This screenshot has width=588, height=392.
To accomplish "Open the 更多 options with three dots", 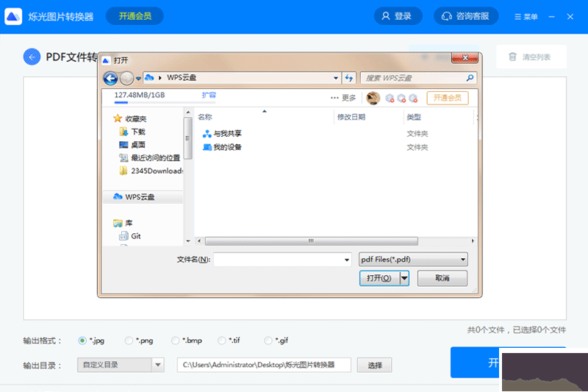I will point(343,98).
